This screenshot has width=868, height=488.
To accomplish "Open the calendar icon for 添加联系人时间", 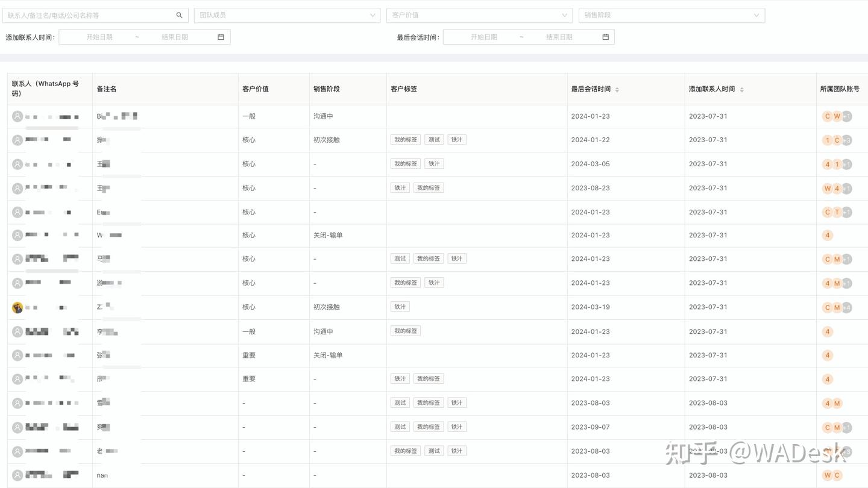I will click(221, 37).
